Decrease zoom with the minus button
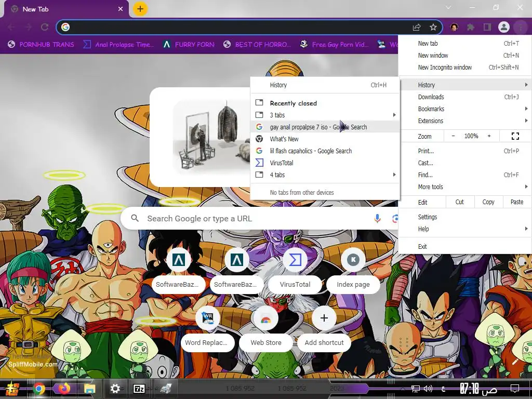Screen dimensions: 532x399 click(453, 136)
